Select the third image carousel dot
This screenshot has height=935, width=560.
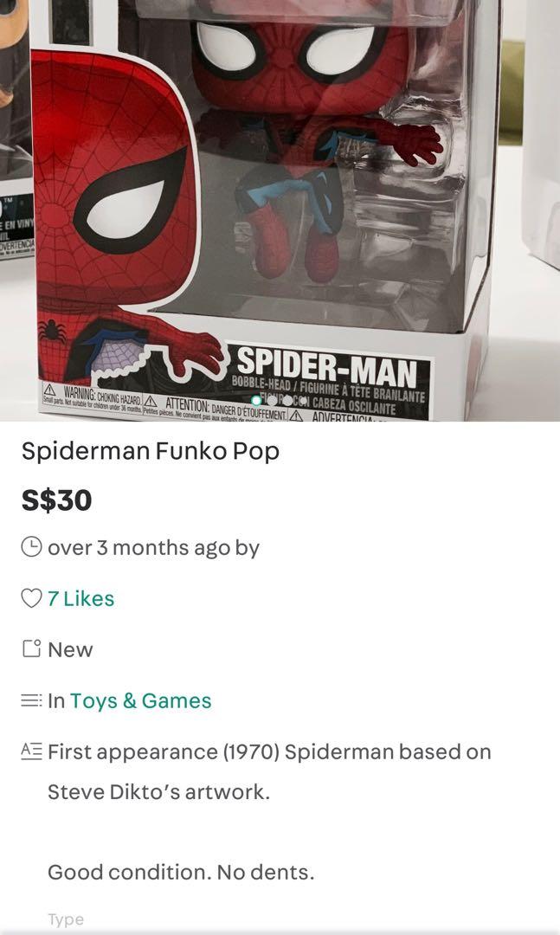[287, 401]
